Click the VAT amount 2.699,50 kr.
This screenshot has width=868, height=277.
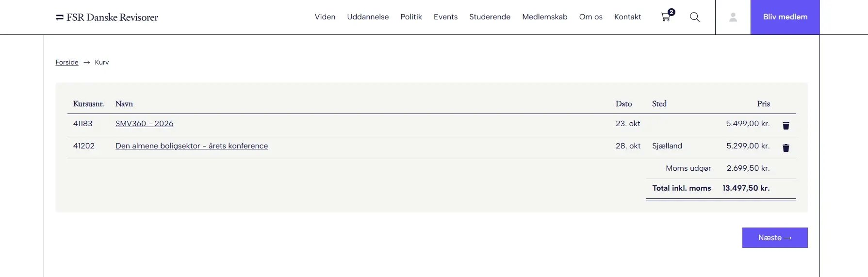[x=748, y=168]
